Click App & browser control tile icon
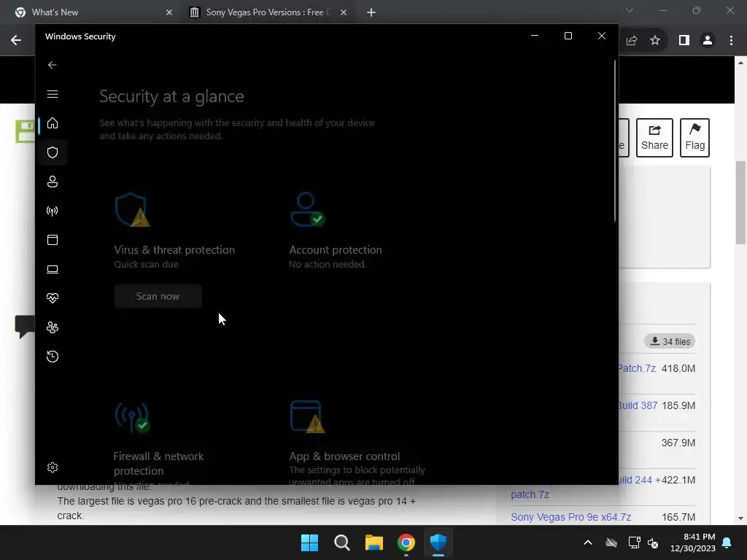 click(x=307, y=416)
